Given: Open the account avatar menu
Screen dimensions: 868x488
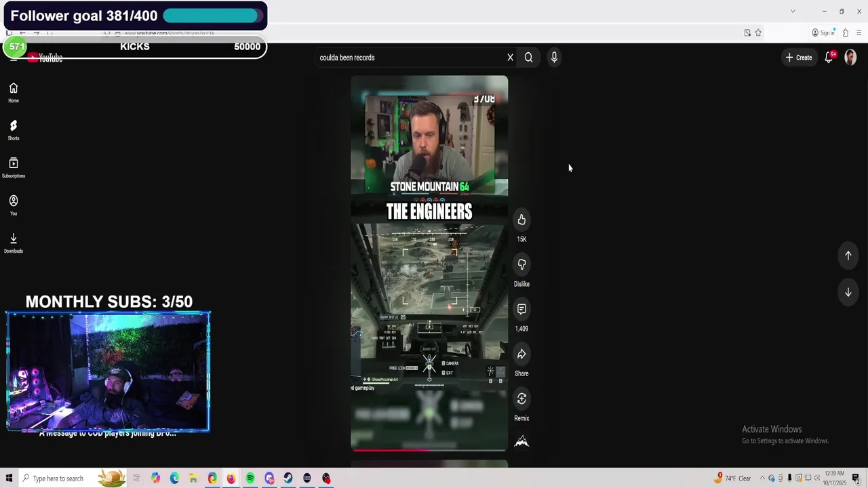Looking at the screenshot, I should pyautogui.click(x=850, y=58).
